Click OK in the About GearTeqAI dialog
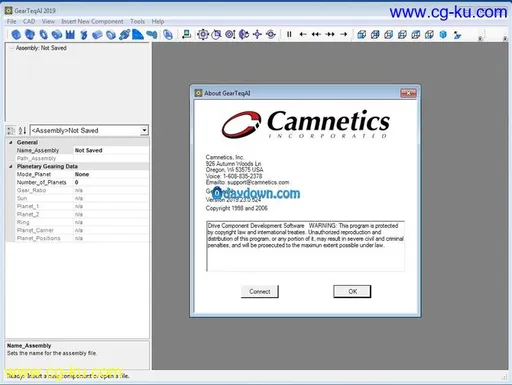Image resolution: width=512 pixels, height=385 pixels. (x=352, y=291)
